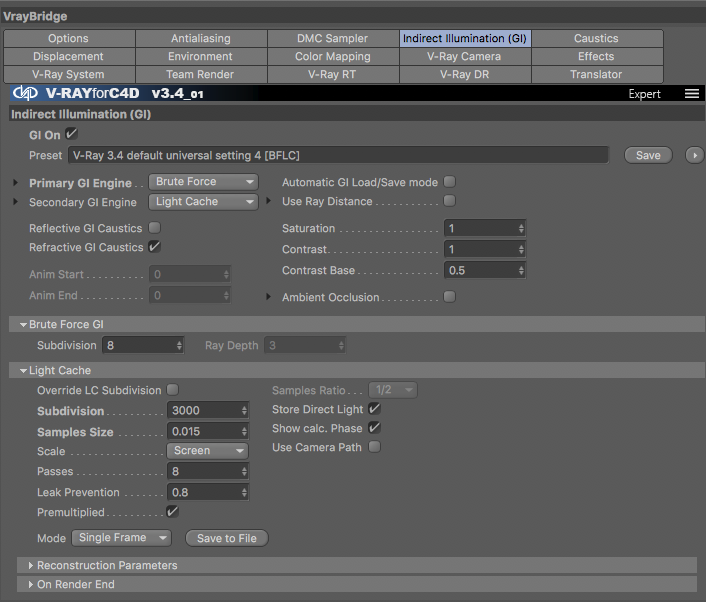The height and width of the screenshot is (602, 706).
Task: Click the Expert mode label
Action: point(644,94)
